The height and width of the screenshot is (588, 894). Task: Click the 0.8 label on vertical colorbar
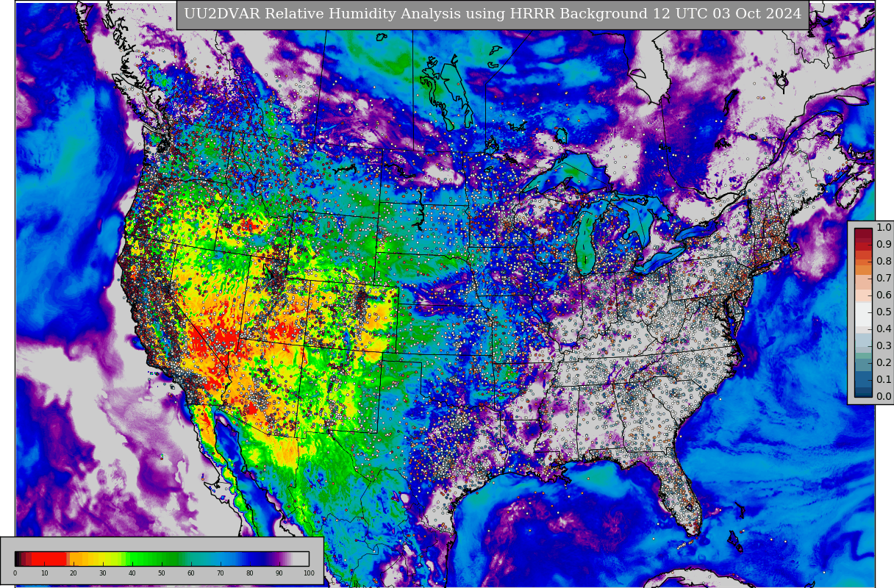click(884, 262)
